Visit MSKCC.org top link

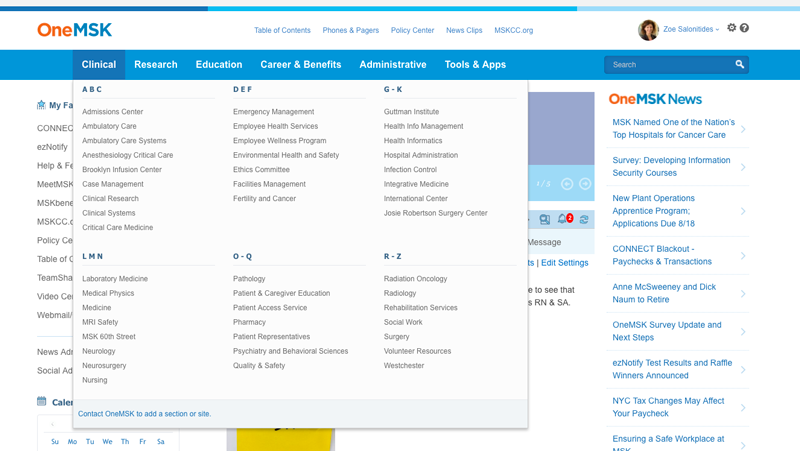tap(513, 30)
